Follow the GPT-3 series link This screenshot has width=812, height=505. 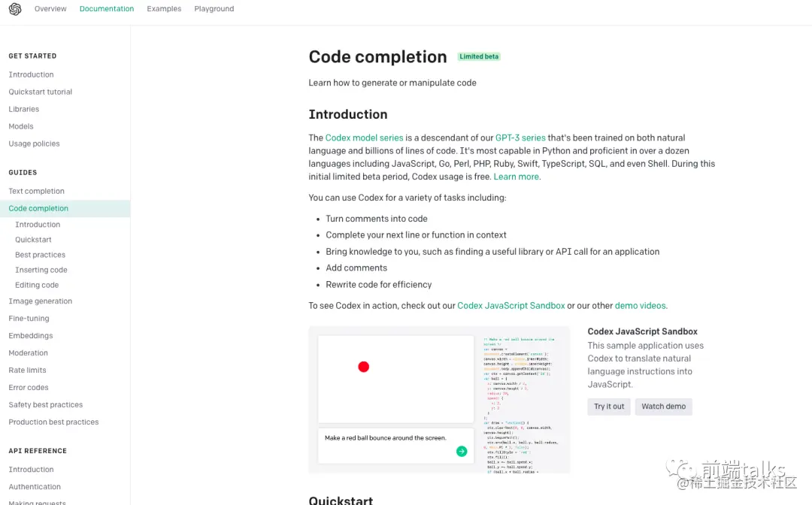520,138
